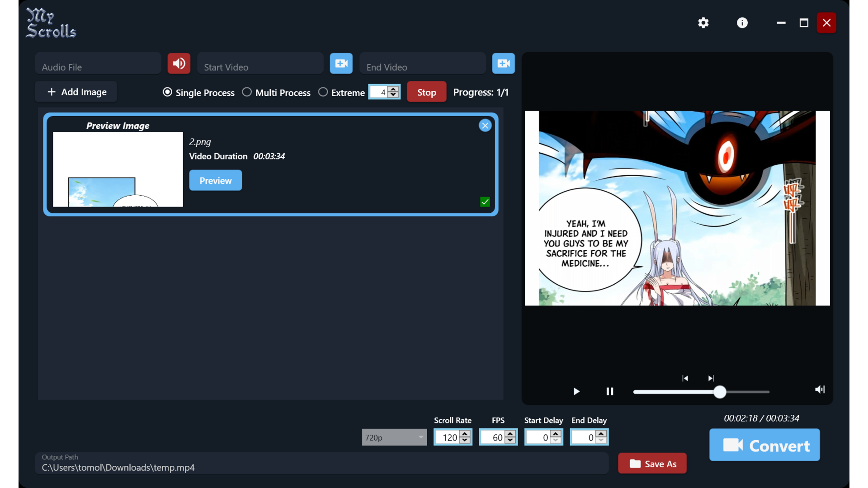Skip to previous frame marker

pos(685,378)
